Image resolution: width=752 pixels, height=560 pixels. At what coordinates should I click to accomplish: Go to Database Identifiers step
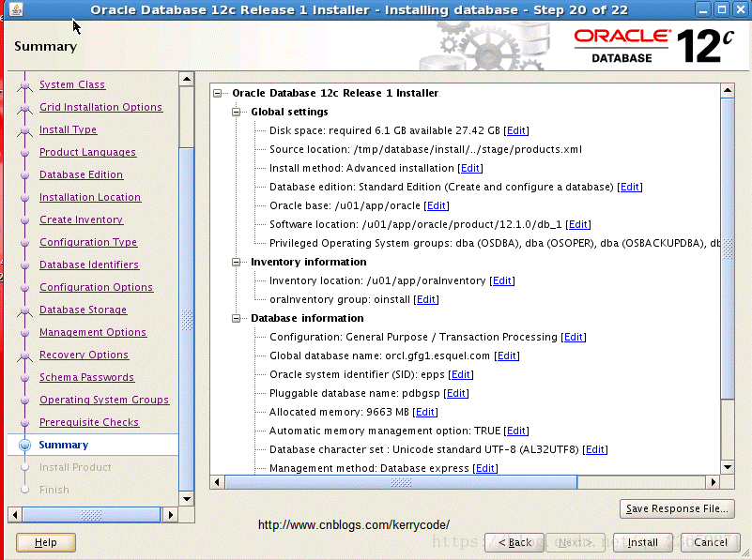tap(89, 265)
